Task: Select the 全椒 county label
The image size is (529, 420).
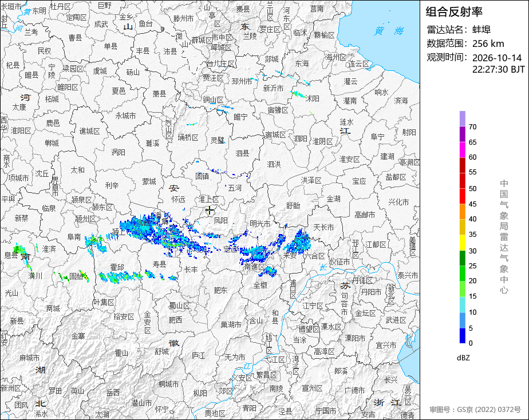Action: tap(260, 286)
